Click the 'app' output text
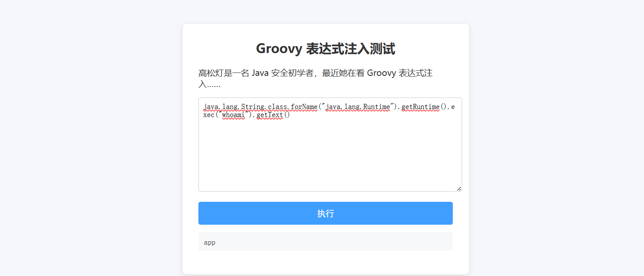This screenshot has height=276, width=644. pos(209,243)
